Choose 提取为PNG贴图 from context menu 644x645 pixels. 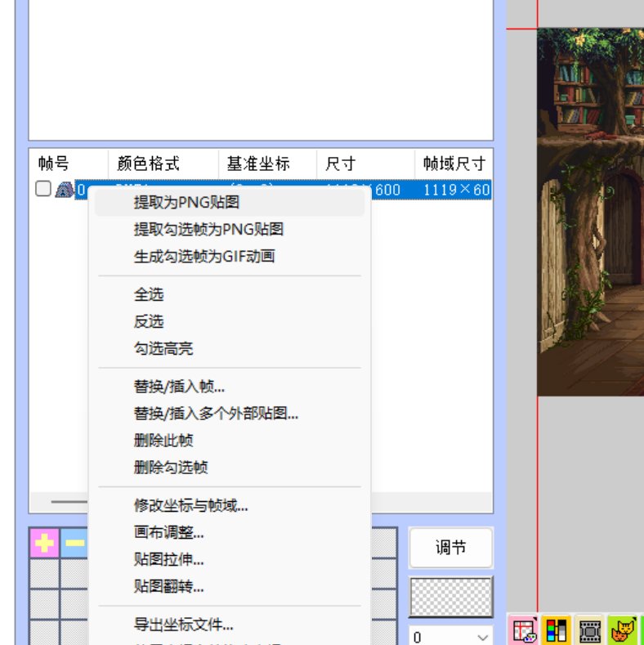[186, 203]
